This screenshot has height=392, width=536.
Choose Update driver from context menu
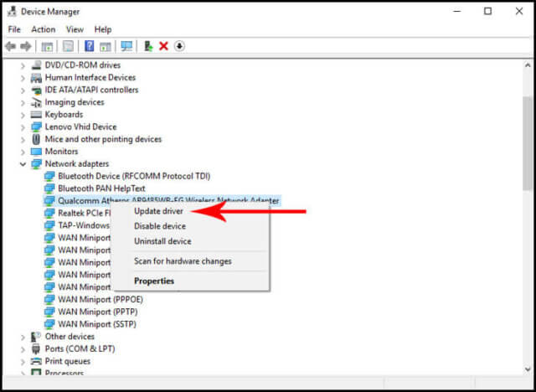coord(158,211)
